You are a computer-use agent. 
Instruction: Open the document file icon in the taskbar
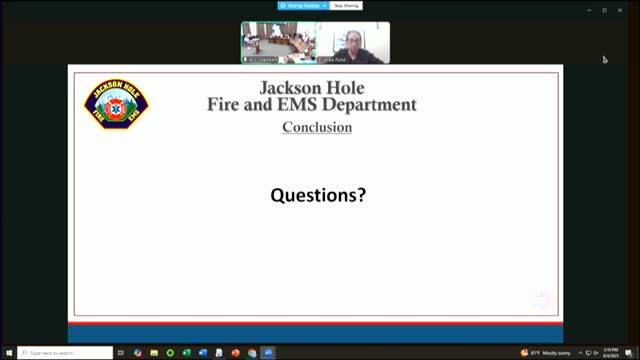[x=219, y=353]
